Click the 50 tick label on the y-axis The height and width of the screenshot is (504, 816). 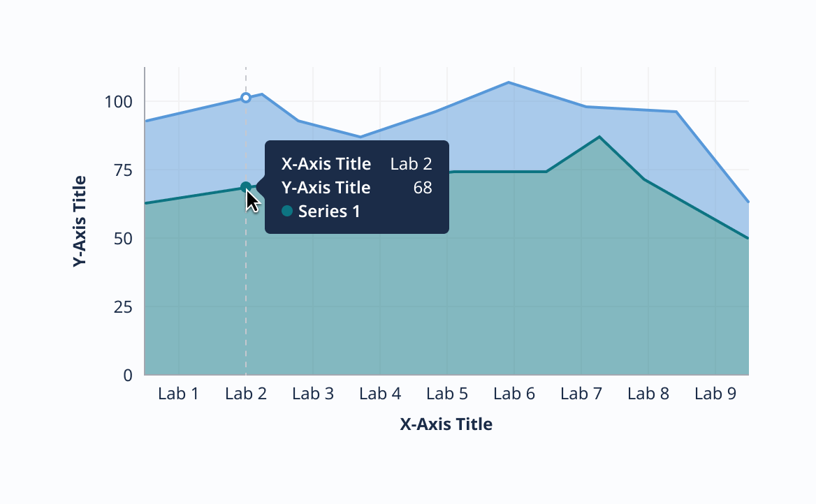pos(123,239)
